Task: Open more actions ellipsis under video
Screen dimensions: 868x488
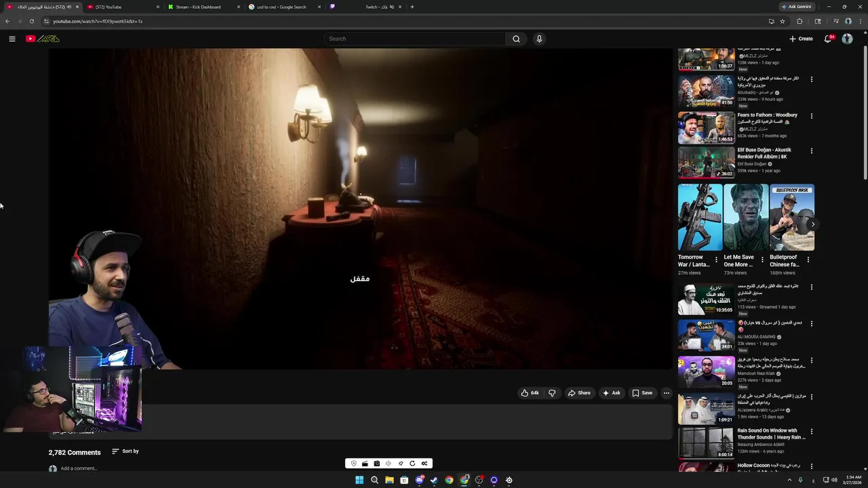Action: point(666,393)
